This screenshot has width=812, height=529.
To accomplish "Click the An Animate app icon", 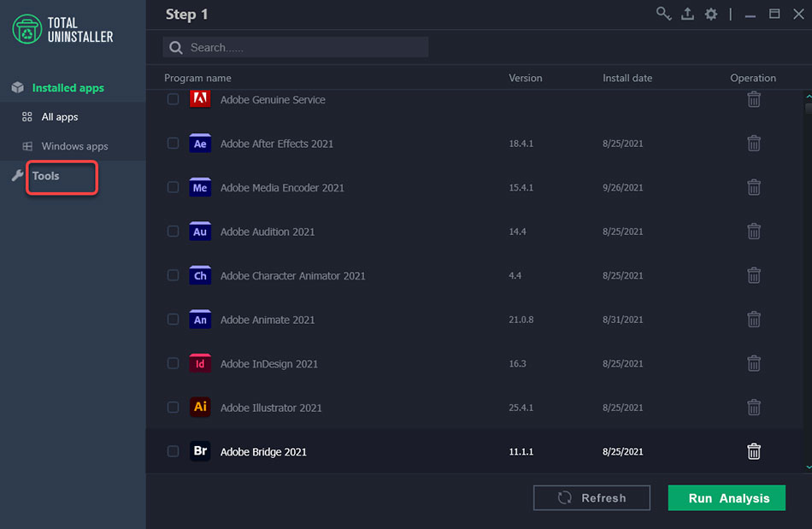I will [x=200, y=319].
